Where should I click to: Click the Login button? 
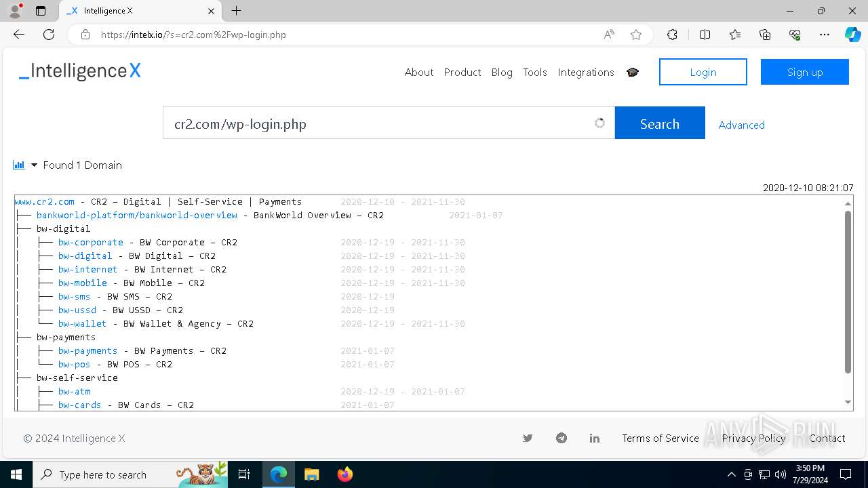pyautogui.click(x=703, y=72)
